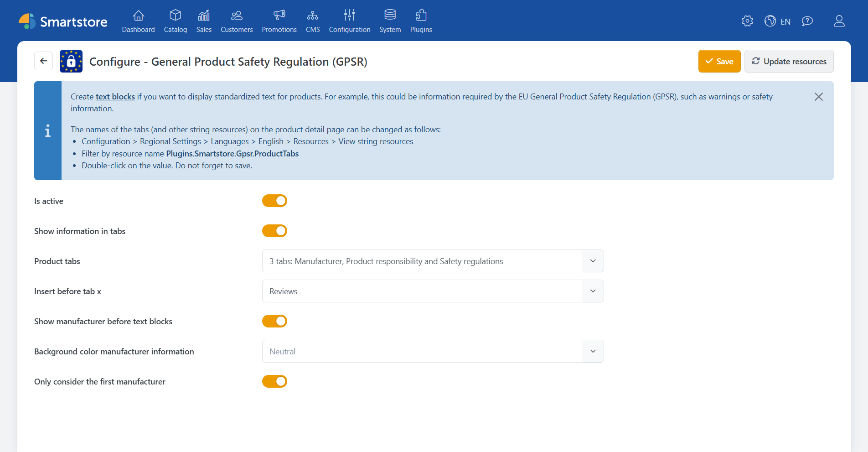Open the background color manufacturer dropdown
Image resolution: width=868 pixels, height=452 pixels.
coord(592,351)
